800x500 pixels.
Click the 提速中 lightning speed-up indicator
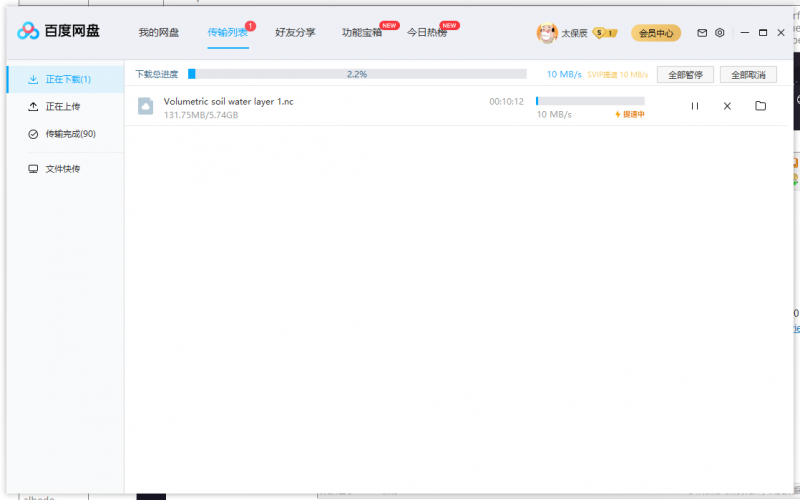coord(629,115)
